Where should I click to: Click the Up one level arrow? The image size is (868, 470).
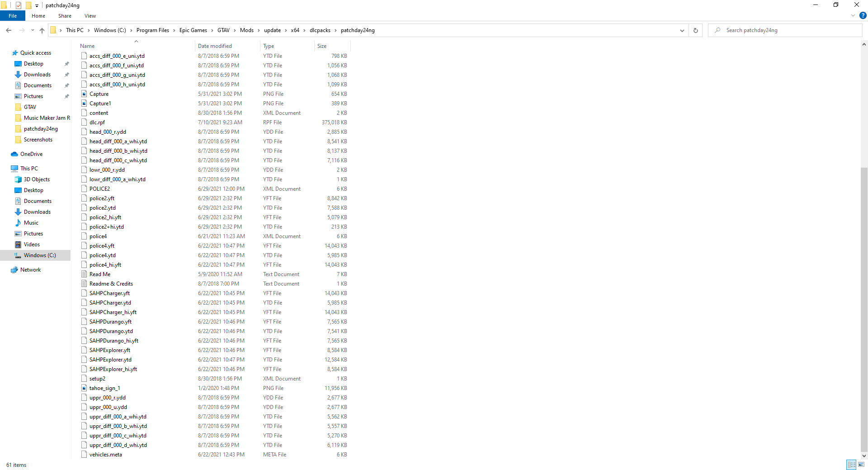(42, 30)
